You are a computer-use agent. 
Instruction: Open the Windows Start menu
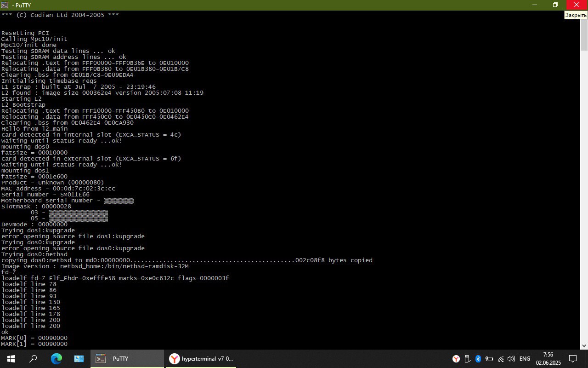point(11,359)
